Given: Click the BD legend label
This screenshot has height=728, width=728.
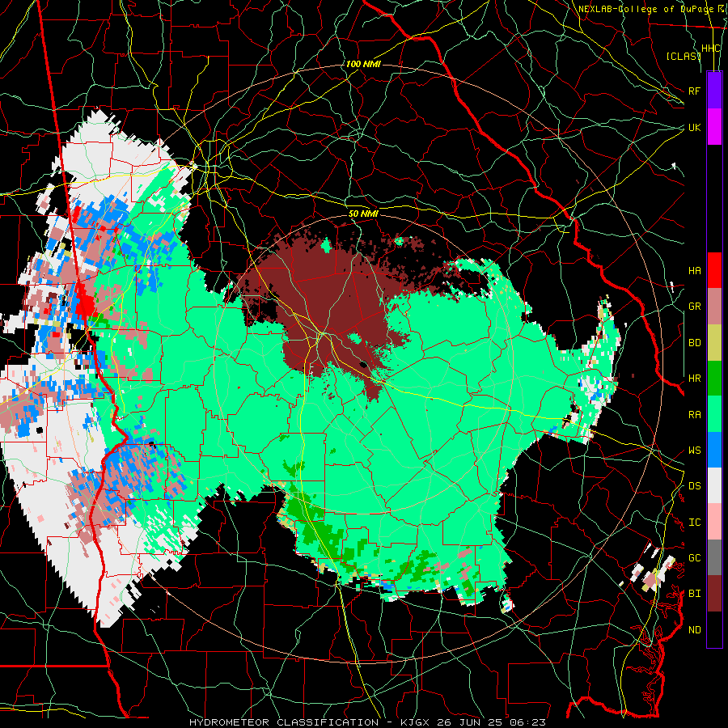Looking at the screenshot, I should (x=694, y=343).
